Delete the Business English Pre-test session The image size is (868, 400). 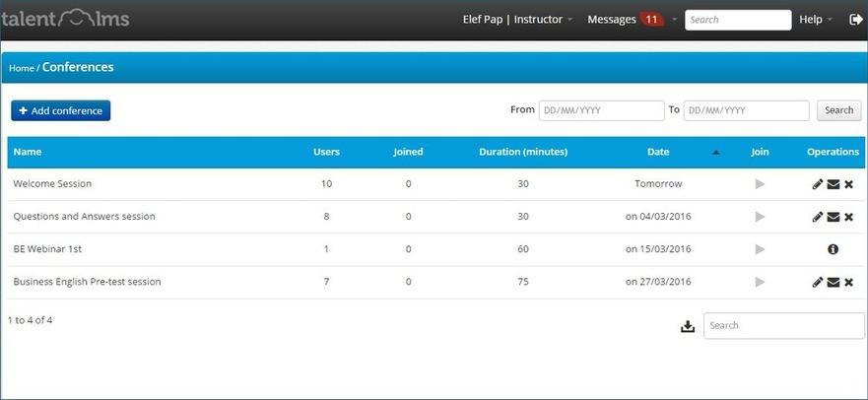[848, 282]
